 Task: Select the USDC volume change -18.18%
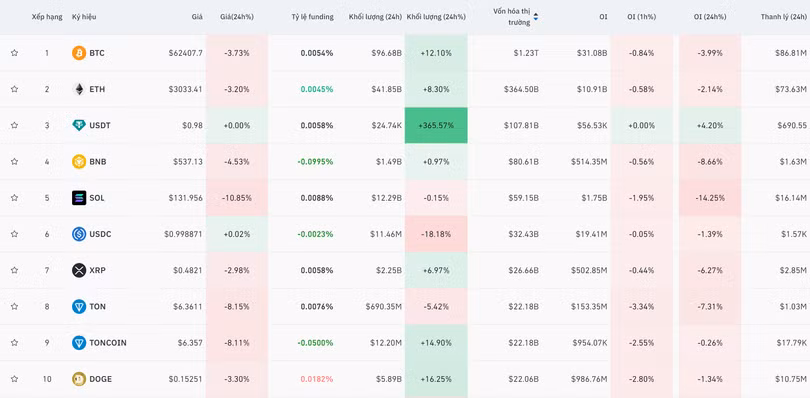coord(436,234)
